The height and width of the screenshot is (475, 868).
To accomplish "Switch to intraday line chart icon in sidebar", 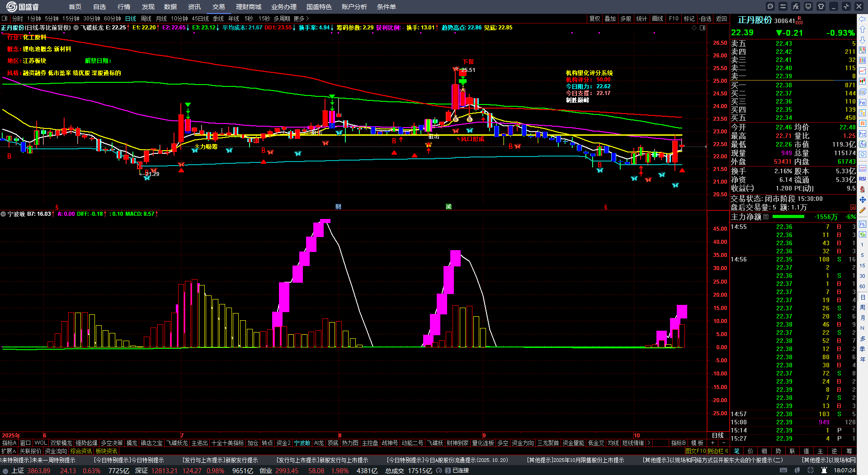I will [x=863, y=71].
